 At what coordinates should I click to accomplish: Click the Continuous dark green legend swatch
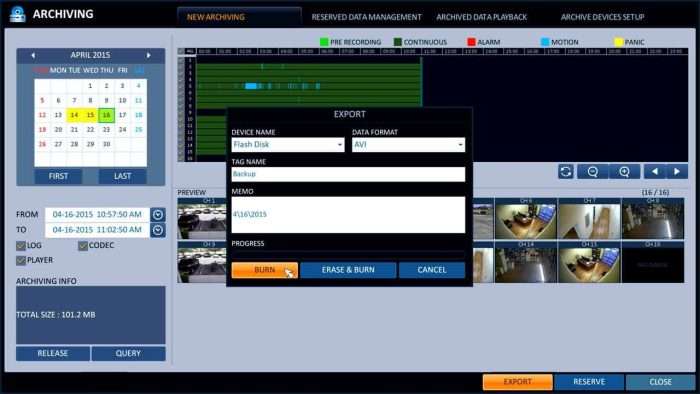[398, 42]
